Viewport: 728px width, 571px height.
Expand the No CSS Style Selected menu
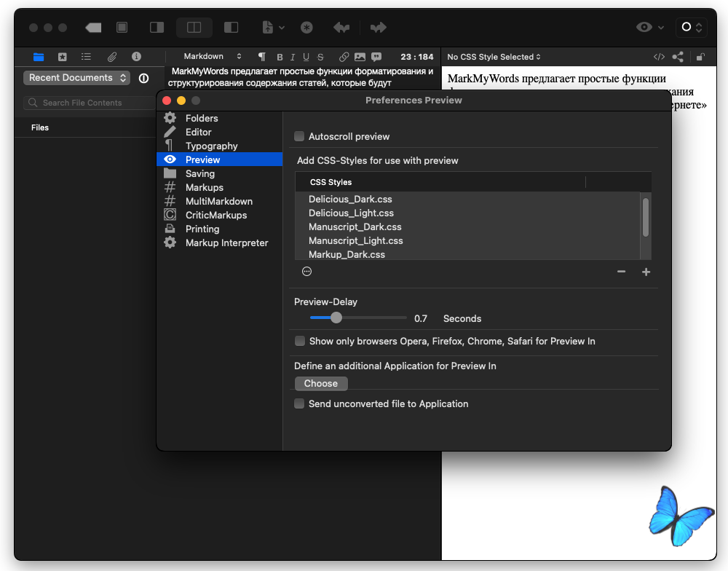tap(494, 57)
